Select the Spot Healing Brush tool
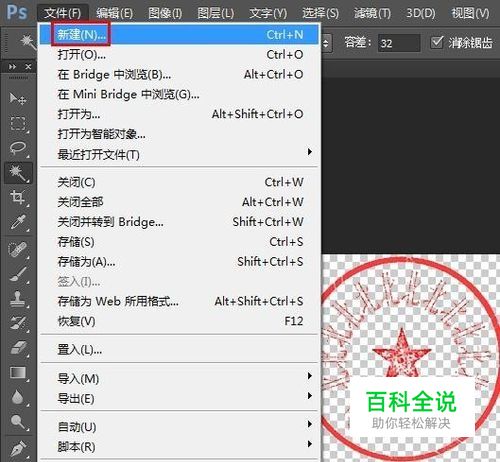Viewport: 500px width, 462px height. 18,249
